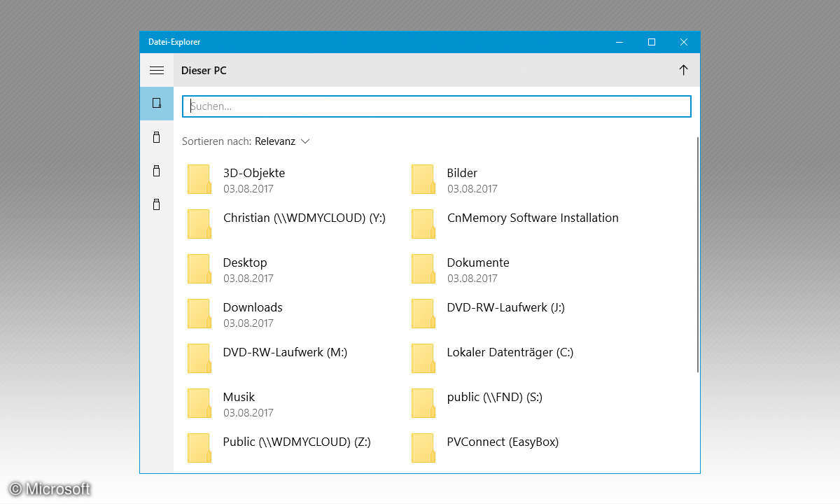840x504 pixels.
Task: Open the hamburger navigation menu
Action: click(x=157, y=70)
